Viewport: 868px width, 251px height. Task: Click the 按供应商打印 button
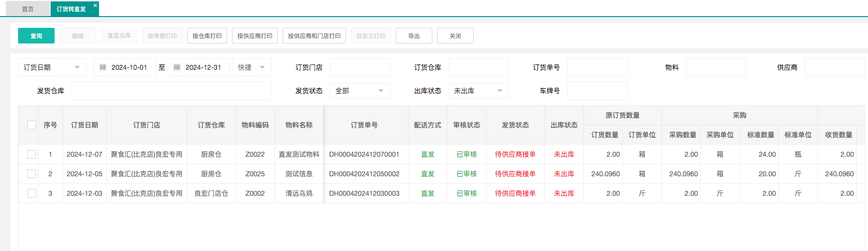[255, 36]
